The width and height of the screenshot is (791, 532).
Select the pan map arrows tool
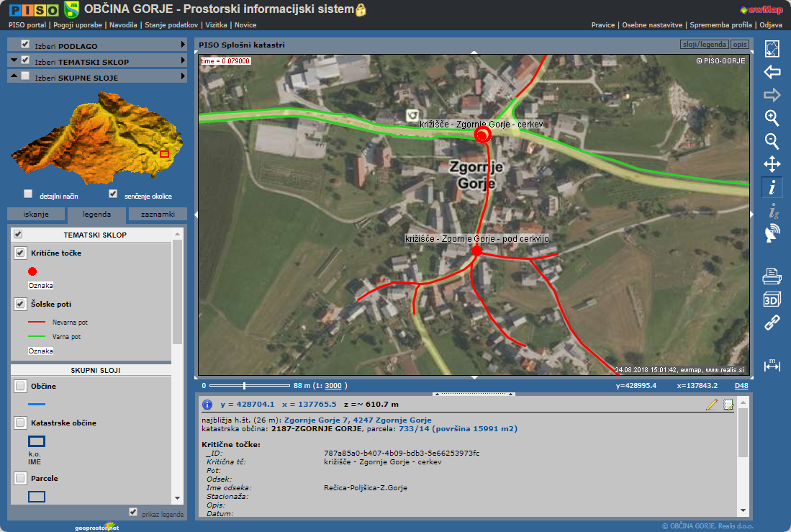point(772,164)
